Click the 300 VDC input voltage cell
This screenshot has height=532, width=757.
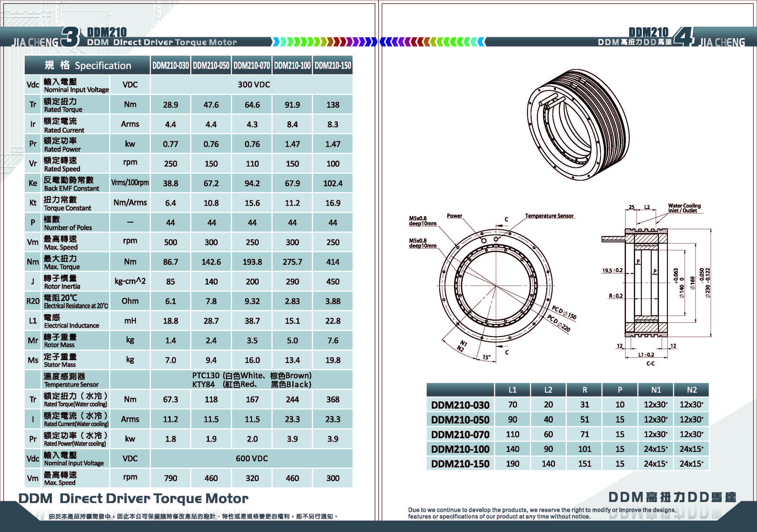[254, 85]
